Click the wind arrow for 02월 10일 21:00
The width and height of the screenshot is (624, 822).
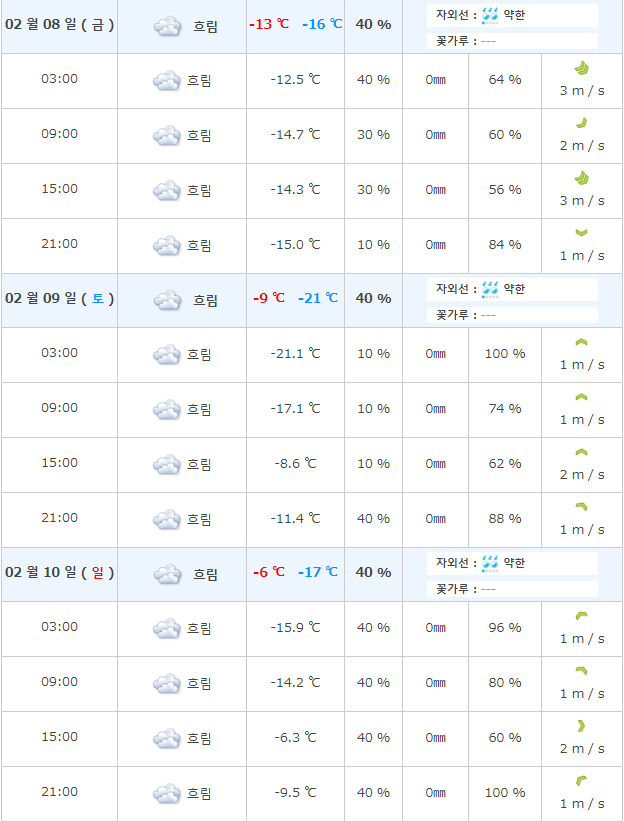pyautogui.click(x=581, y=781)
